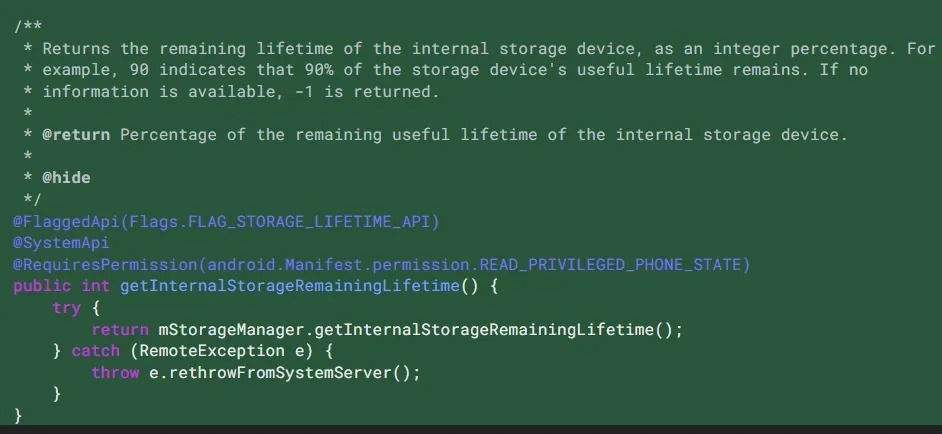This screenshot has height=434, width=942.
Task: Click the @SystemApi annotation
Action: coord(61,243)
